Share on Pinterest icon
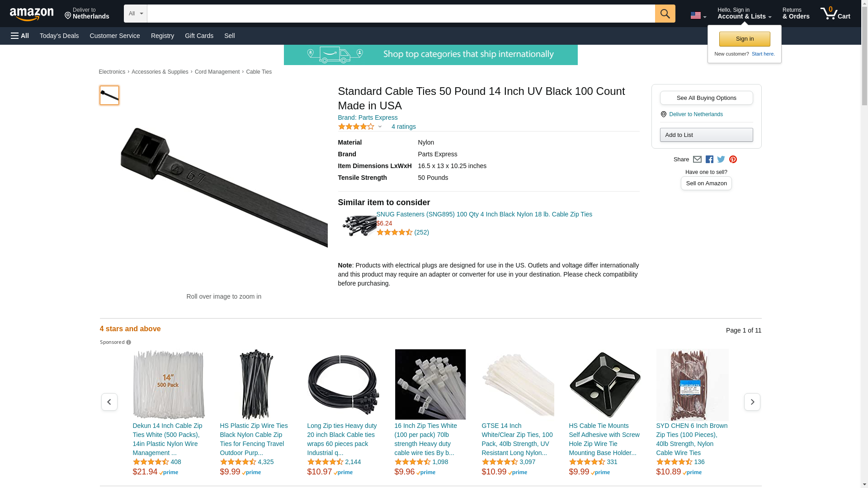This screenshot has height=488, width=868. (733, 159)
